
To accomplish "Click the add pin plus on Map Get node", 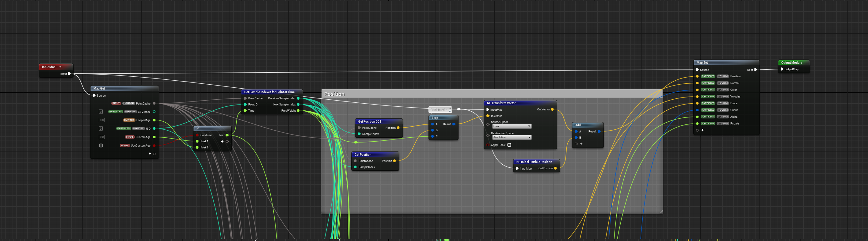I will point(150,154).
